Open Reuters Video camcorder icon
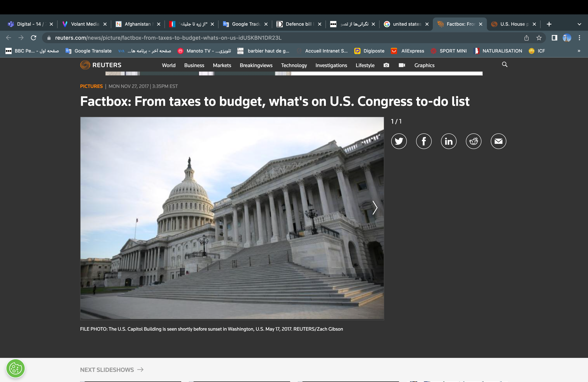 point(402,65)
